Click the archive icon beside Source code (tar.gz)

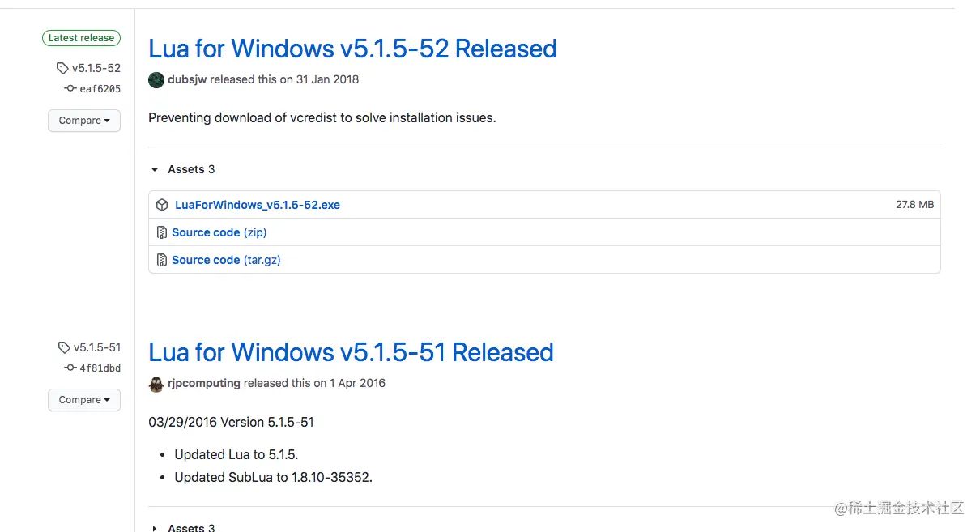point(162,260)
